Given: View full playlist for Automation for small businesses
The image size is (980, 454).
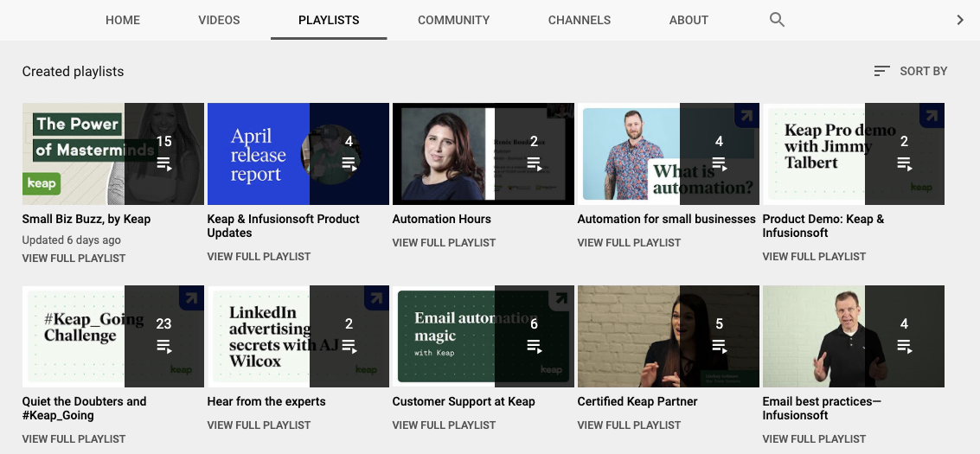Looking at the screenshot, I should (629, 242).
